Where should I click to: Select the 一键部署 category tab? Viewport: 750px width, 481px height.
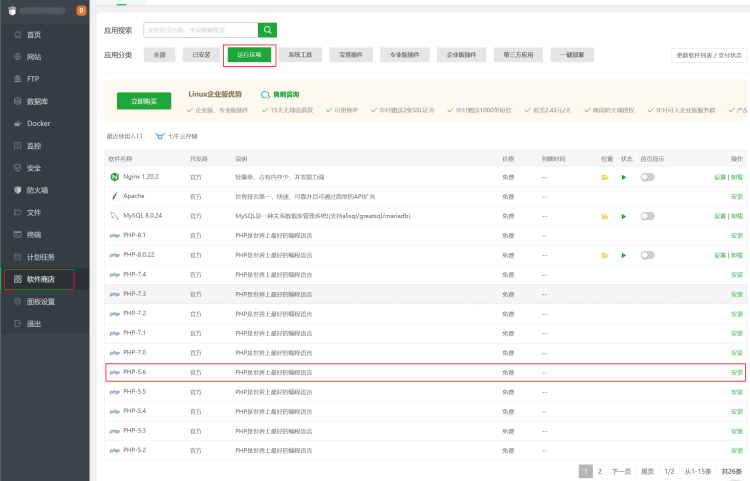pos(573,55)
